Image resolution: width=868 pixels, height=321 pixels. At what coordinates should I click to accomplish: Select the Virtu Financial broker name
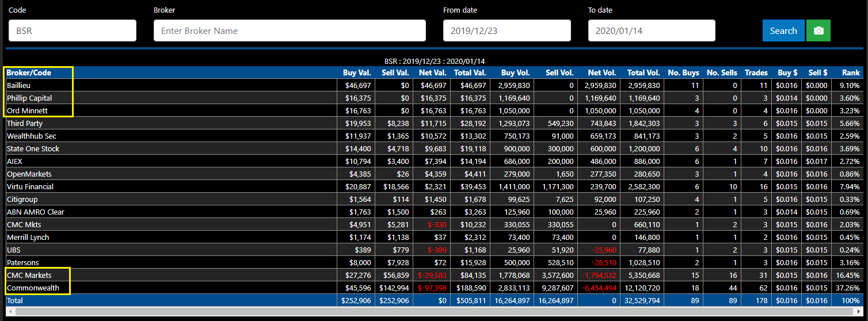click(30, 186)
